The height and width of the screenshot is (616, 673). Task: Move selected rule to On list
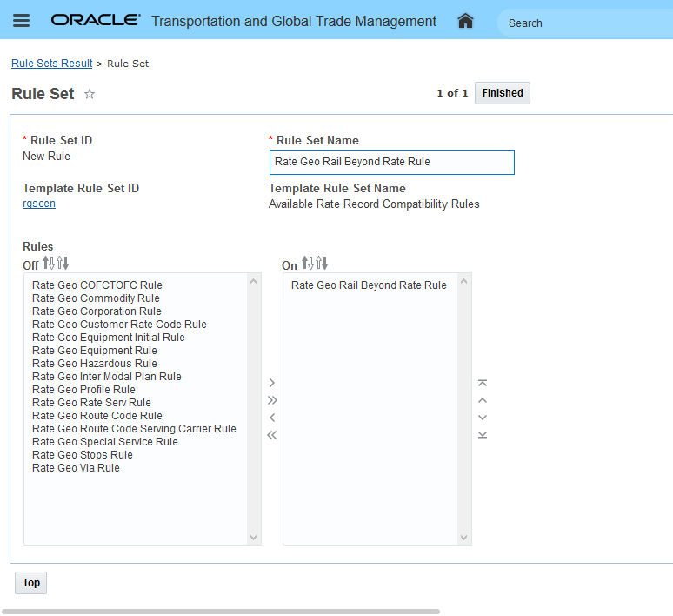[x=272, y=382]
